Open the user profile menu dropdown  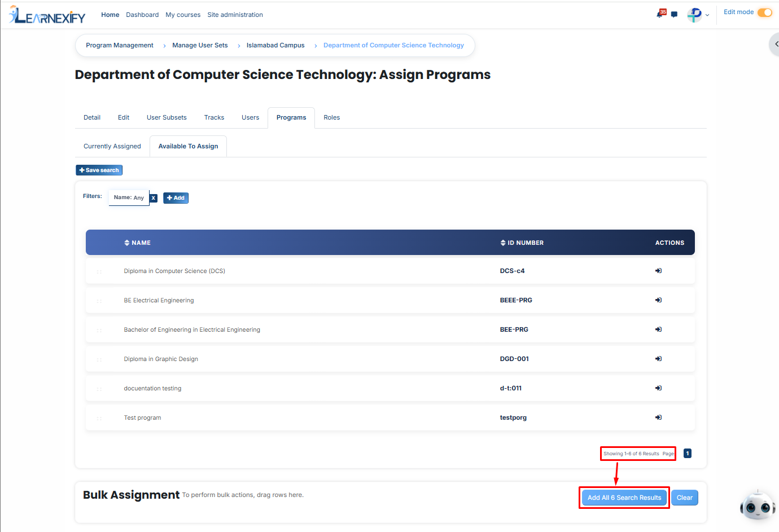pos(698,15)
